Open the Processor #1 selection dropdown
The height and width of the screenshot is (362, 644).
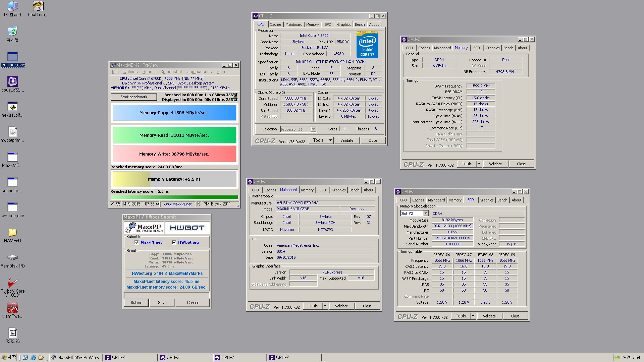313,129
